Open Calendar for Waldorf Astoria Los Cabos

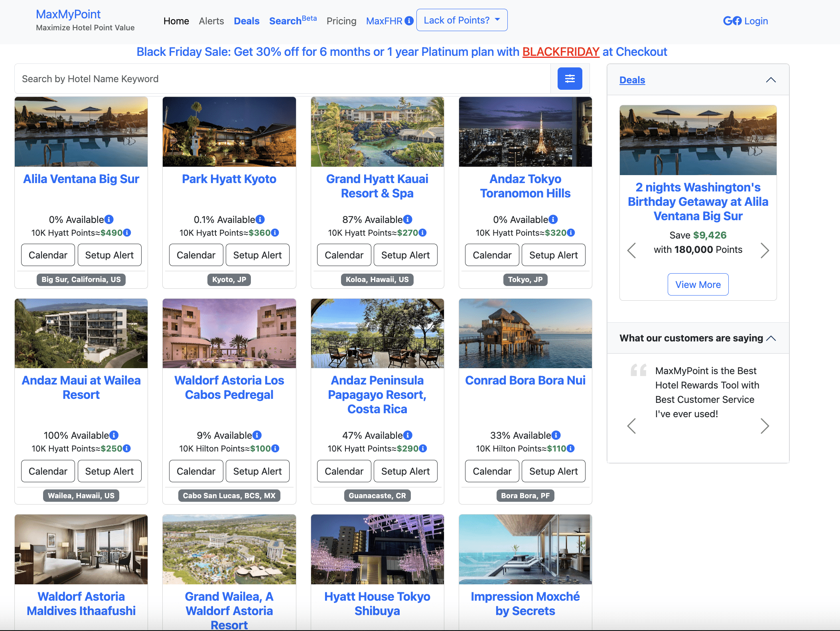(196, 471)
